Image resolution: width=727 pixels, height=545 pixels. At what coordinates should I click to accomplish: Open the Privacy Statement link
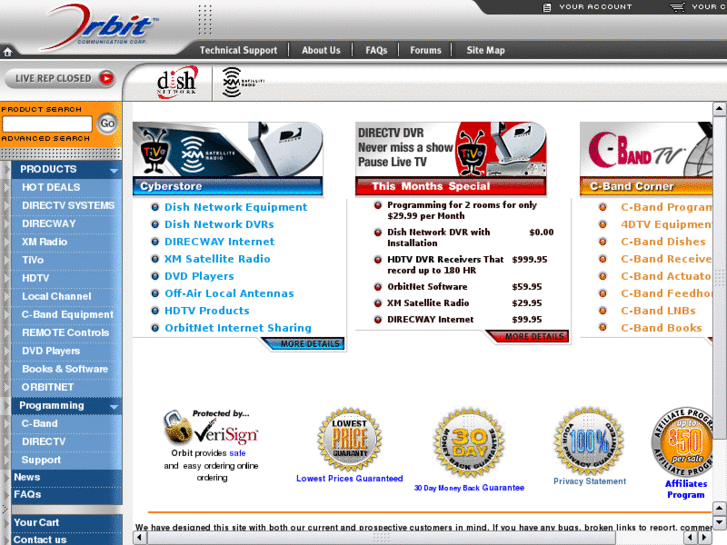(x=589, y=481)
